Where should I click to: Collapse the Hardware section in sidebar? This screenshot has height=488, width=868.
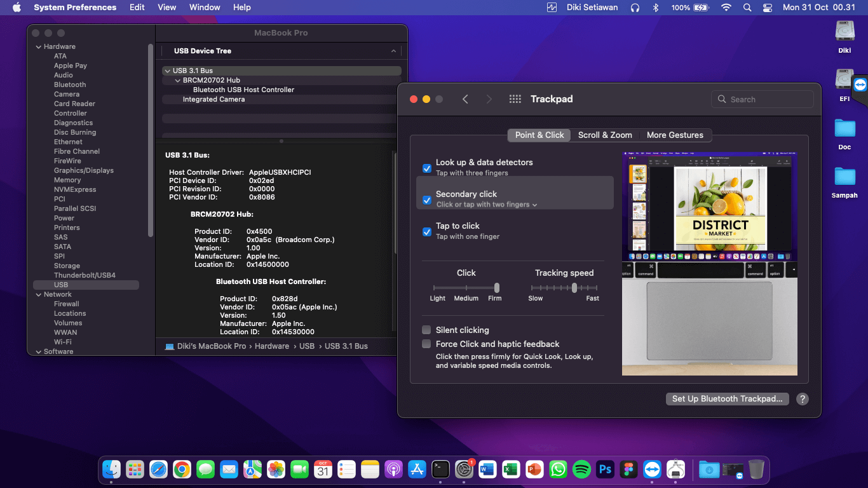tap(38, 47)
